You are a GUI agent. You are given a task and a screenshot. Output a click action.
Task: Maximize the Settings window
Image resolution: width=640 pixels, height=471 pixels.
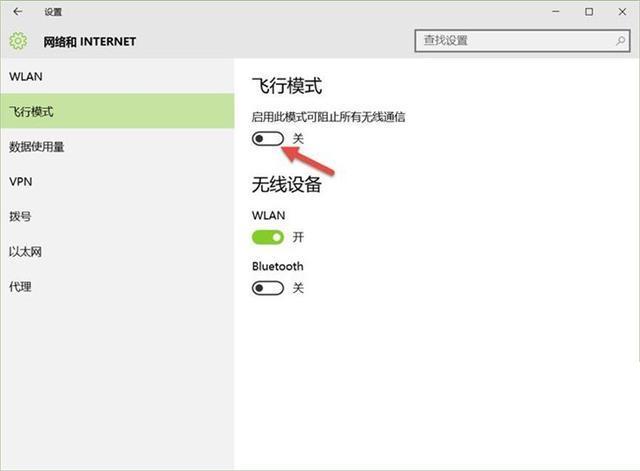tap(589, 12)
